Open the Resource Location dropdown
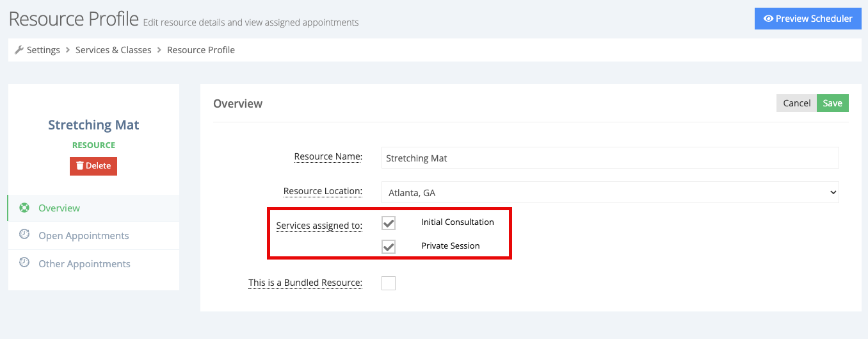The height and width of the screenshot is (339, 868). tap(610, 192)
